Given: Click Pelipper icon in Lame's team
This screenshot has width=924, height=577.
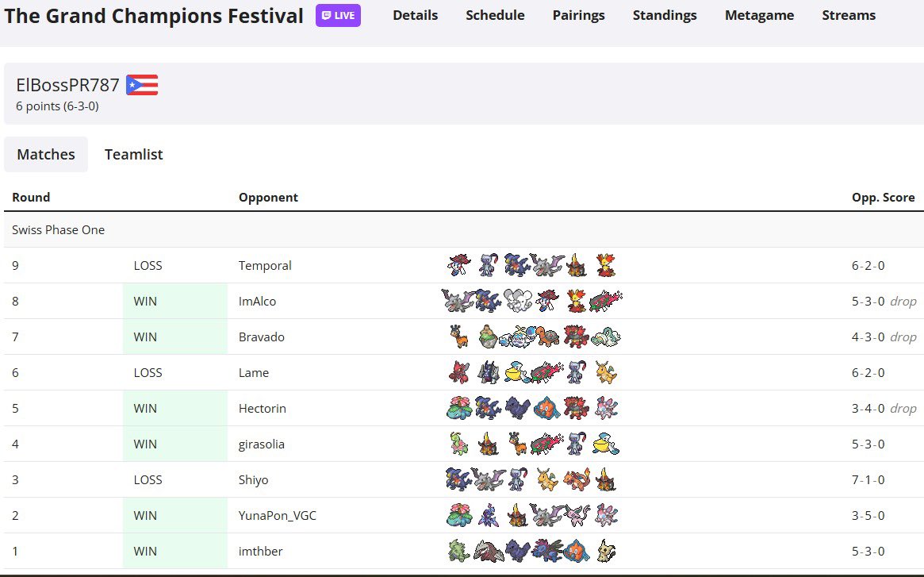Looking at the screenshot, I should click(517, 373).
